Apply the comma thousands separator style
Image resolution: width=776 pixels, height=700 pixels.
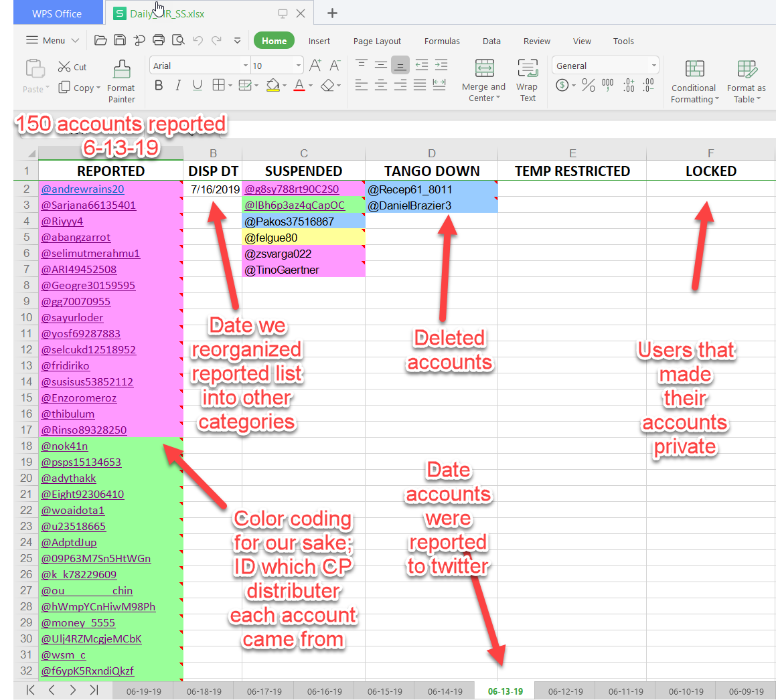[608, 85]
